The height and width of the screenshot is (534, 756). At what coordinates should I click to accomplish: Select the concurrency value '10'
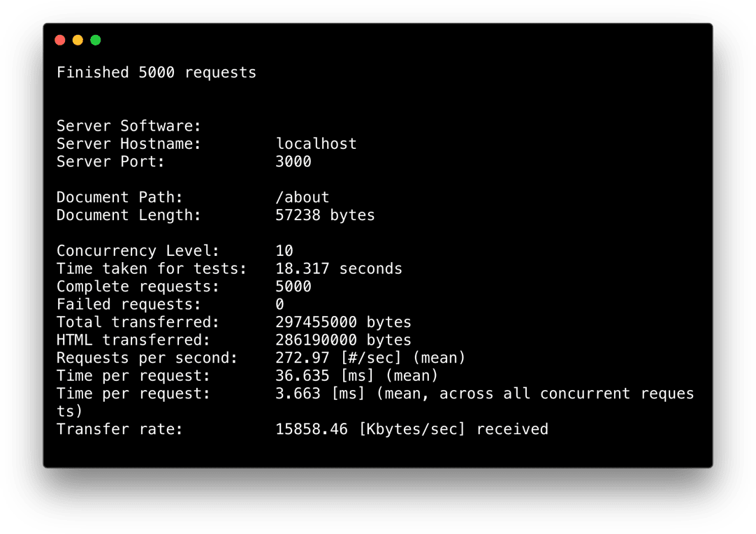(x=284, y=251)
